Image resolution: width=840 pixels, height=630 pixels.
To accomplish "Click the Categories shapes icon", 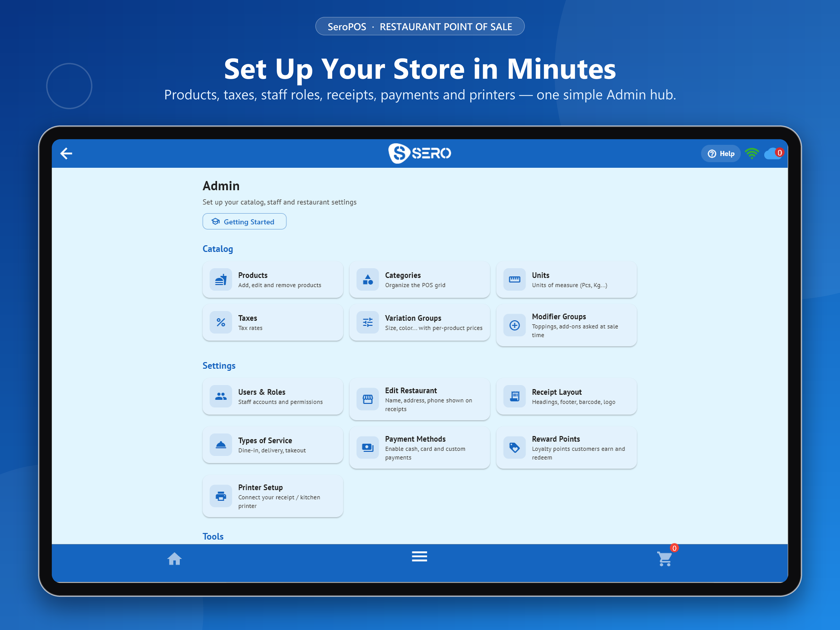I will 368,280.
